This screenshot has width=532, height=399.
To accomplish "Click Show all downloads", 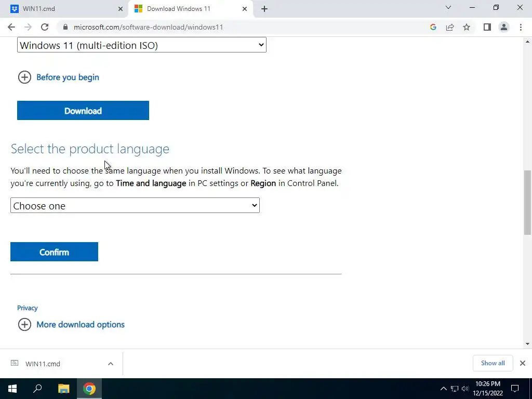I will (493, 363).
